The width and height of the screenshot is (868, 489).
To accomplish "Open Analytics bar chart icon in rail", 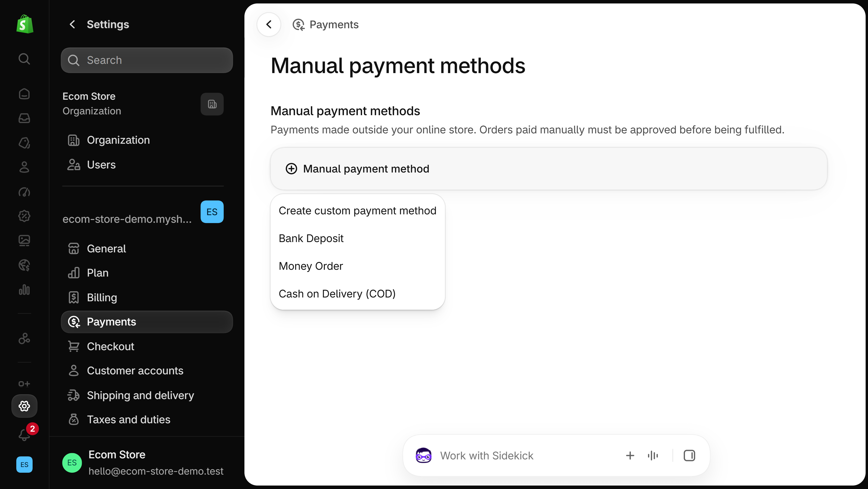I will pyautogui.click(x=24, y=290).
